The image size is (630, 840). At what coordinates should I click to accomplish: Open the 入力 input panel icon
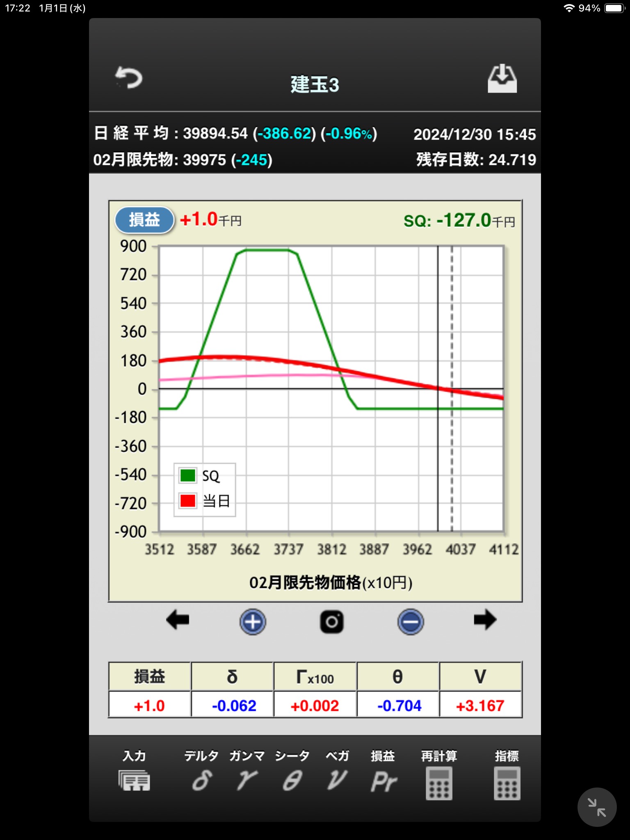135,774
